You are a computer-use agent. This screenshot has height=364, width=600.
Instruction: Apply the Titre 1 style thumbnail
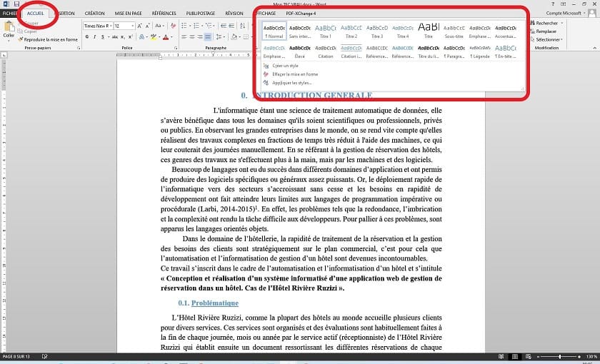click(326, 31)
